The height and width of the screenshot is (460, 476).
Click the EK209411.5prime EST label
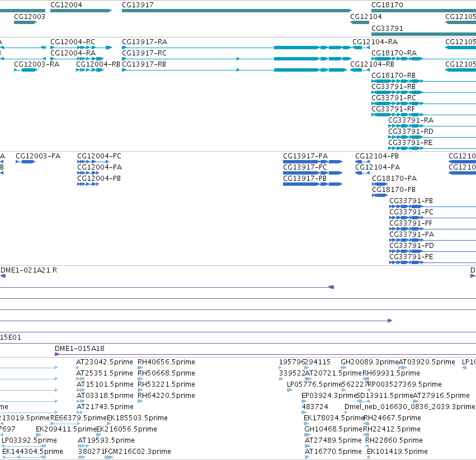(66, 429)
